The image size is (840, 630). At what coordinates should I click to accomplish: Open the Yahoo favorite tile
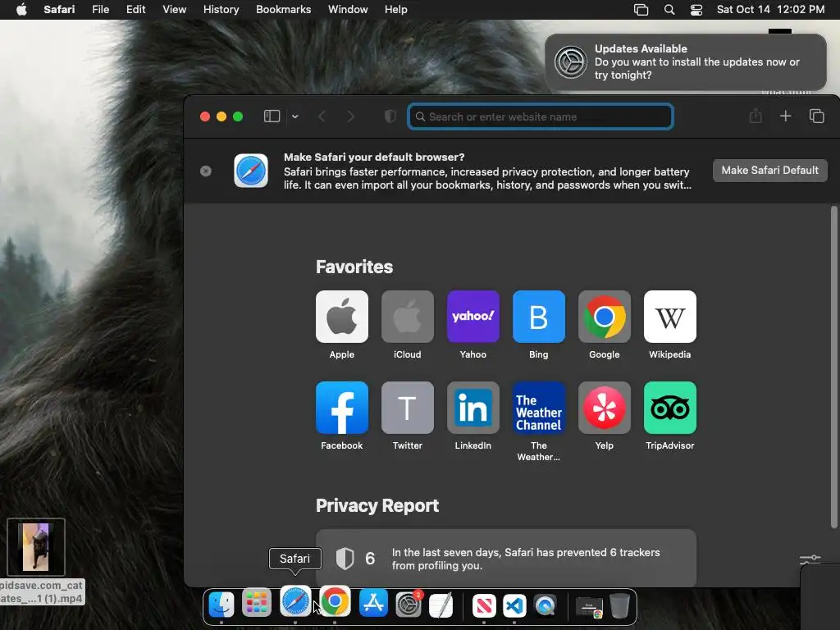click(x=473, y=317)
